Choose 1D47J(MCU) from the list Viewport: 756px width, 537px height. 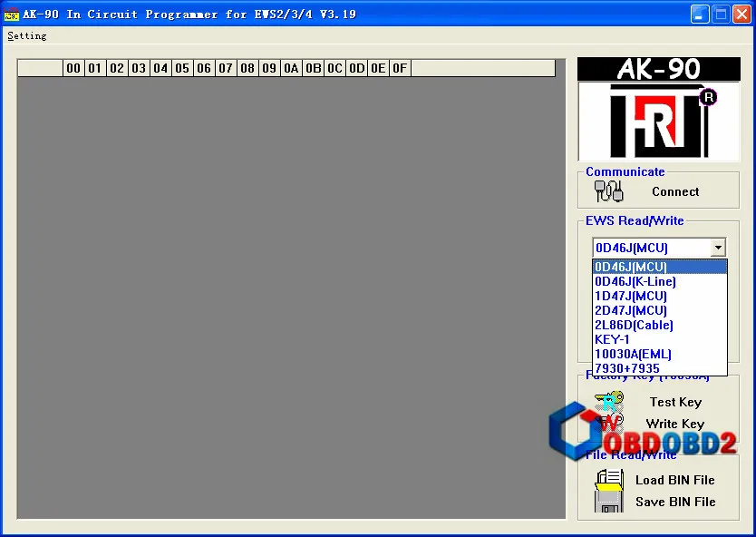coord(660,296)
